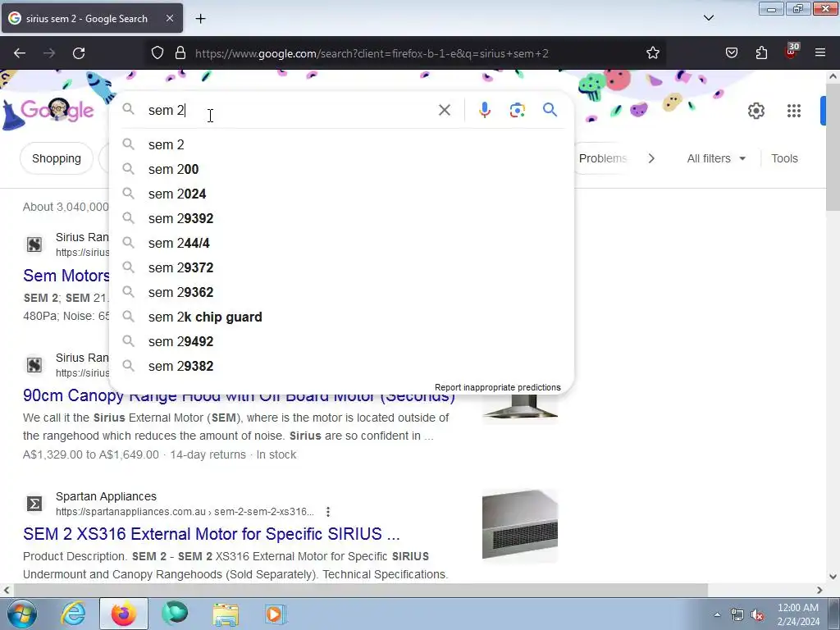The height and width of the screenshot is (630, 840).
Task: Open Google Lens image search icon
Action: point(517,111)
